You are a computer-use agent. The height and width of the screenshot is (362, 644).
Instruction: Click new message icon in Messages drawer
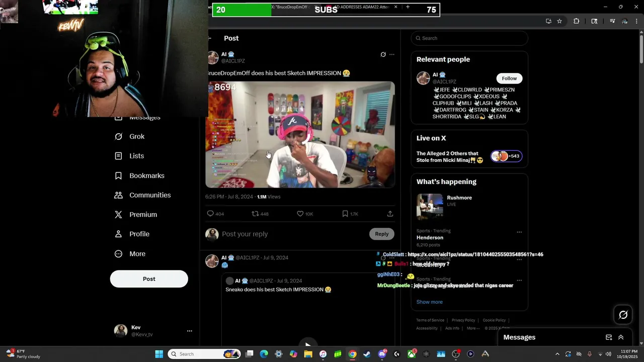pyautogui.click(x=608, y=337)
